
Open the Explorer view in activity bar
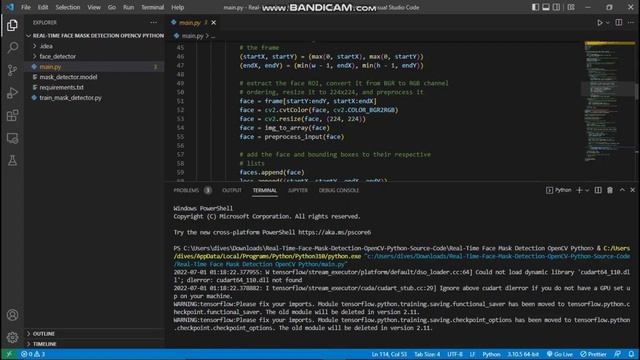[x=12, y=25]
